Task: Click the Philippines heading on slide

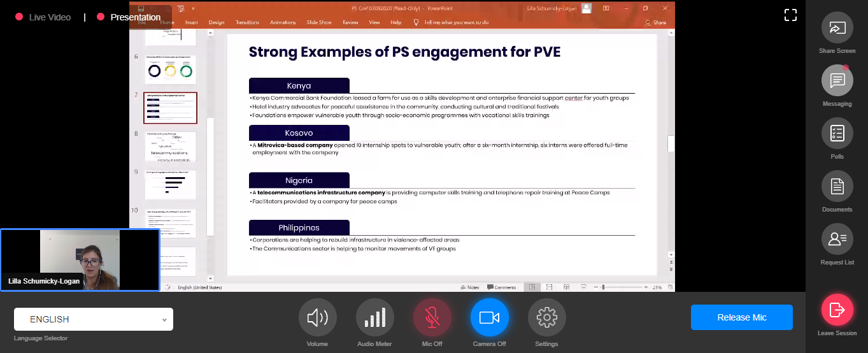Action: tap(299, 227)
